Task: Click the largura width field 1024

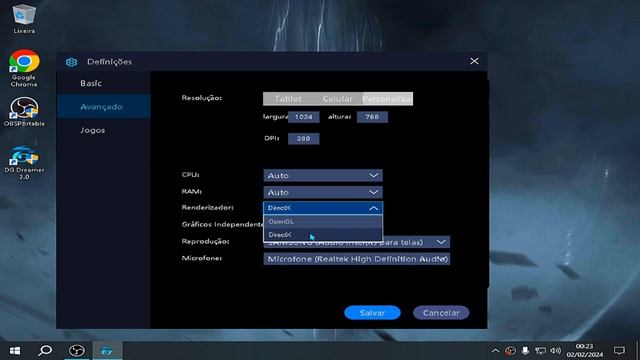Action: pos(303,117)
